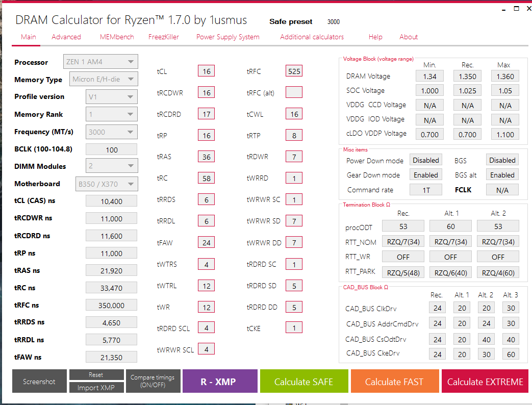Click the Import XMP button
This screenshot has width=532, height=405.
pyautogui.click(x=96, y=387)
